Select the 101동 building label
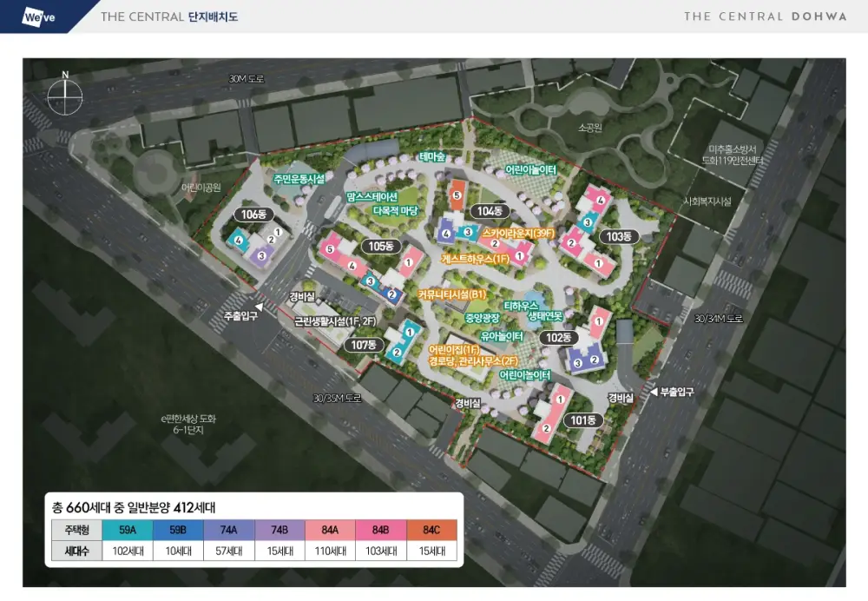Viewport: 868px width, 601px height. pos(583,419)
